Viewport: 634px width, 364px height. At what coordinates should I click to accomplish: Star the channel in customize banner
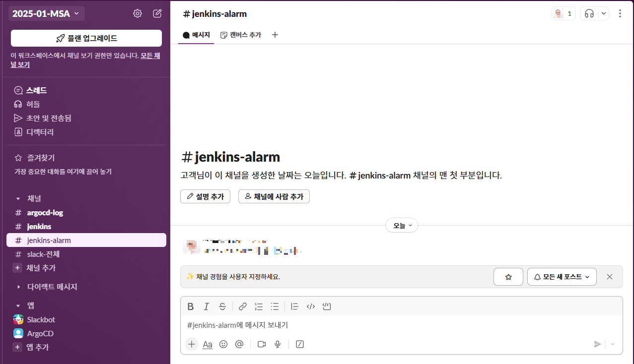click(x=508, y=277)
